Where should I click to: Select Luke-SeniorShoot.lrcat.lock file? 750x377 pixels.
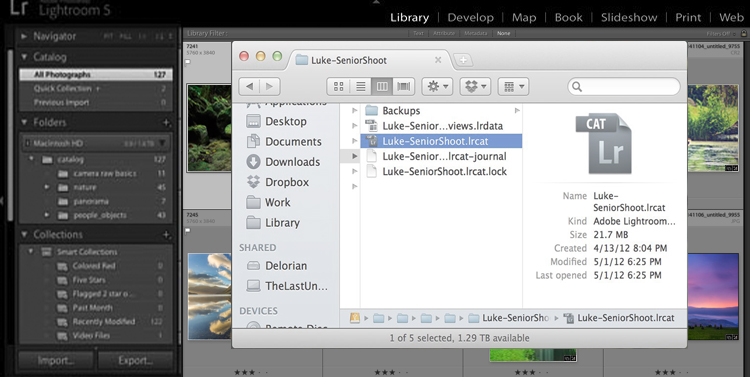pos(444,172)
